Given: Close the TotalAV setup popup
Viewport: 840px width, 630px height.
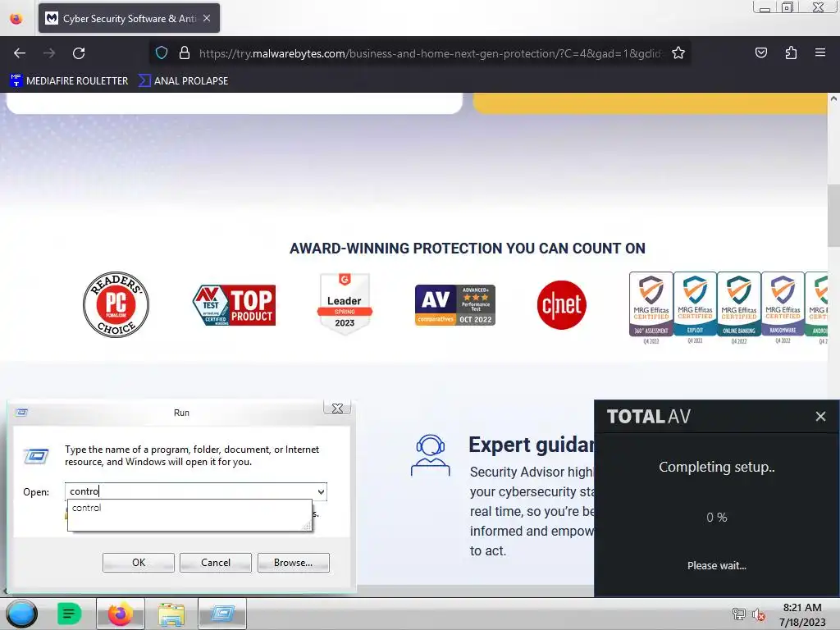Looking at the screenshot, I should click(x=820, y=416).
